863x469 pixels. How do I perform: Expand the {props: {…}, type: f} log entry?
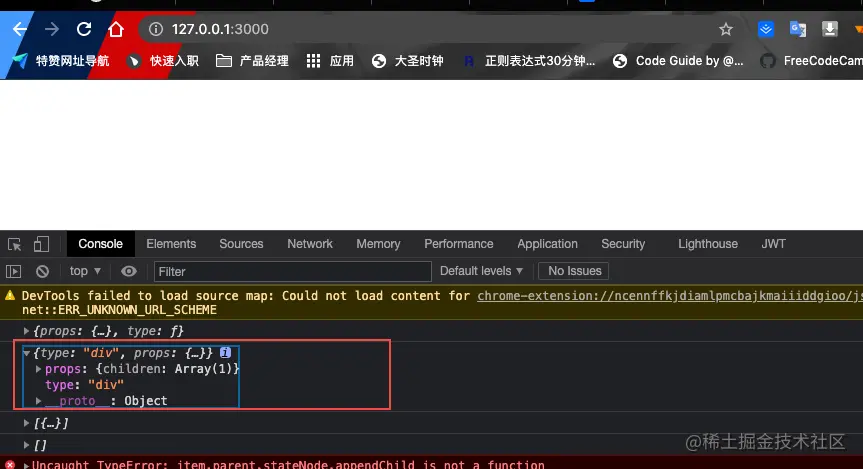pos(26,331)
